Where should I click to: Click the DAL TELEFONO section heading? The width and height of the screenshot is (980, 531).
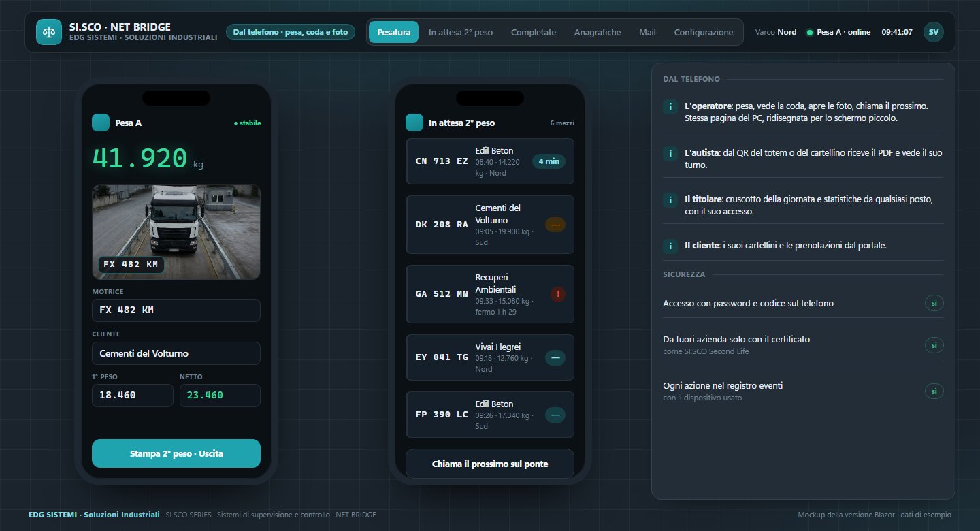691,79
